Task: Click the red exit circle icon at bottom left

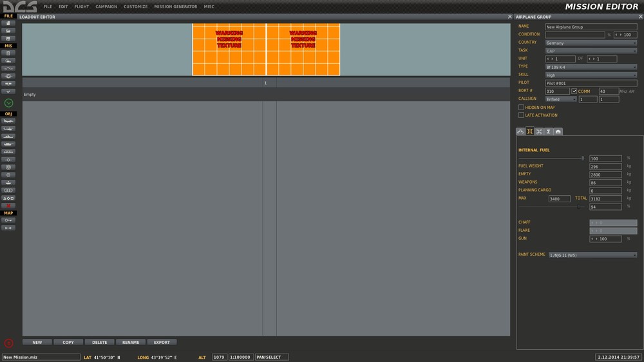Action: click(x=8, y=343)
